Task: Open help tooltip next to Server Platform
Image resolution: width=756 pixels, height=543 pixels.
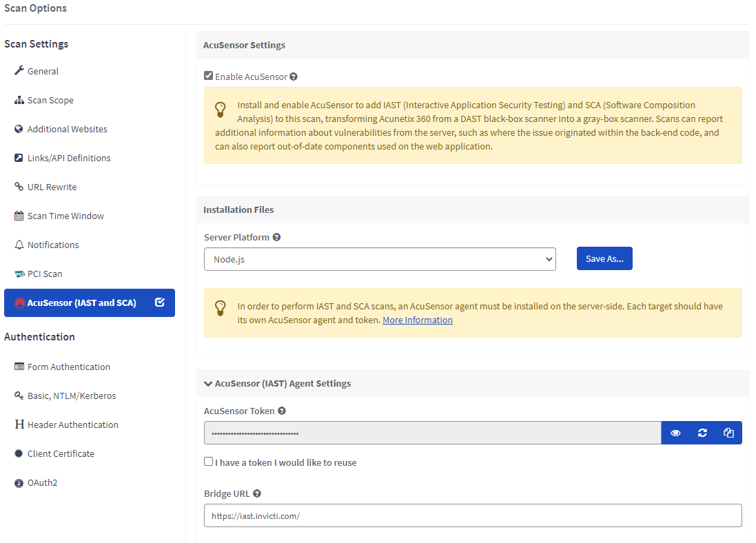Action: pyautogui.click(x=276, y=237)
